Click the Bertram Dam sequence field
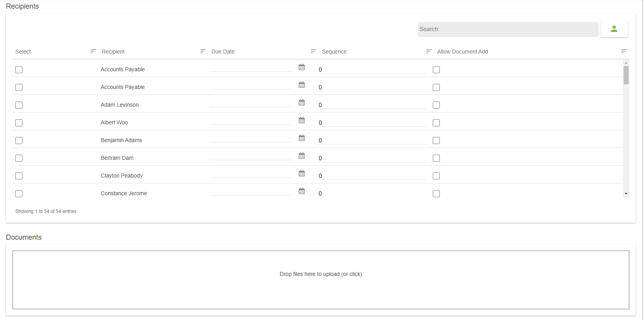This screenshot has height=320, width=644. [372, 158]
